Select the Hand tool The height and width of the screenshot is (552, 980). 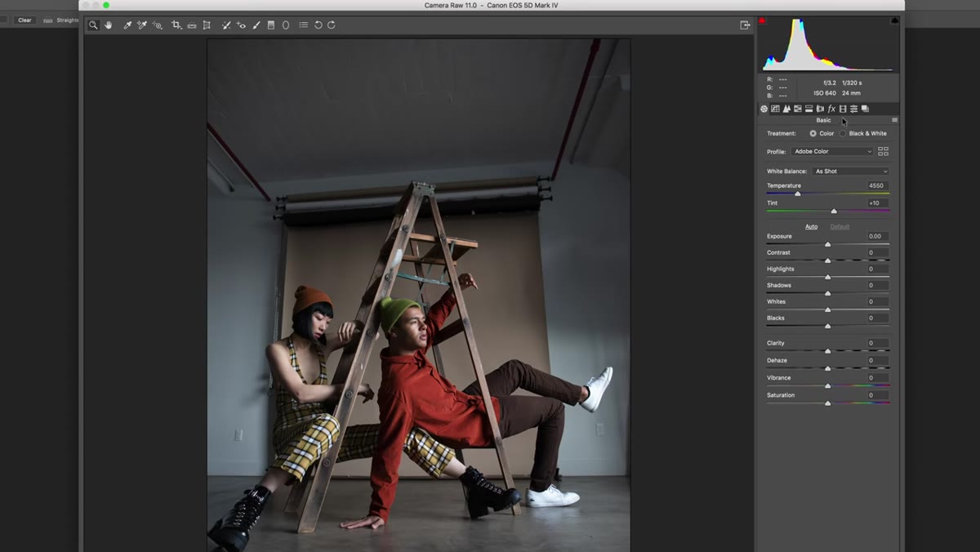108,25
